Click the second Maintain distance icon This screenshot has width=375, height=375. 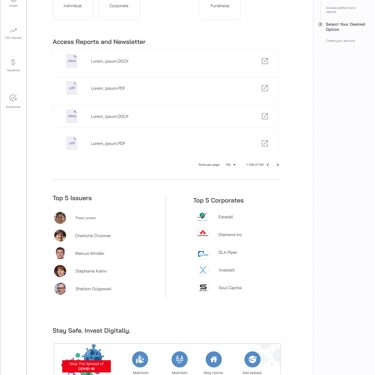pos(180,359)
